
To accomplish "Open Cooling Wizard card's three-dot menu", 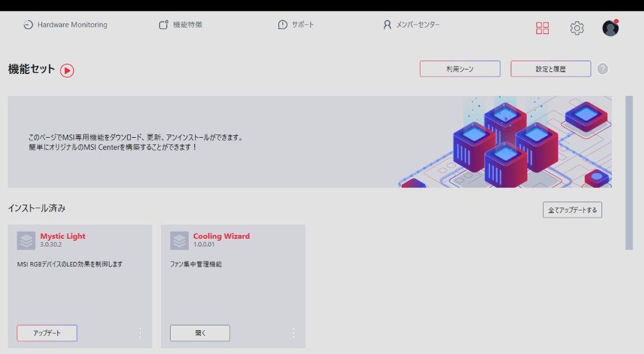I will tap(293, 333).
